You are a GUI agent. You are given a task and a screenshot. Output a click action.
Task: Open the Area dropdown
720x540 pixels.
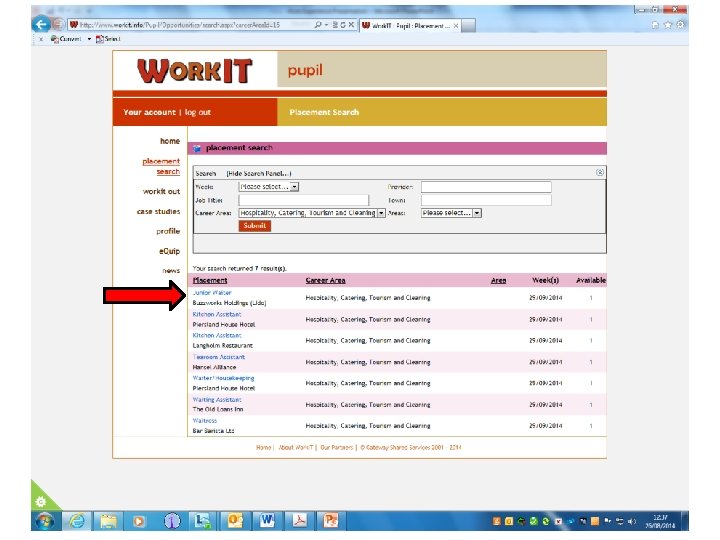pyautogui.click(x=451, y=213)
